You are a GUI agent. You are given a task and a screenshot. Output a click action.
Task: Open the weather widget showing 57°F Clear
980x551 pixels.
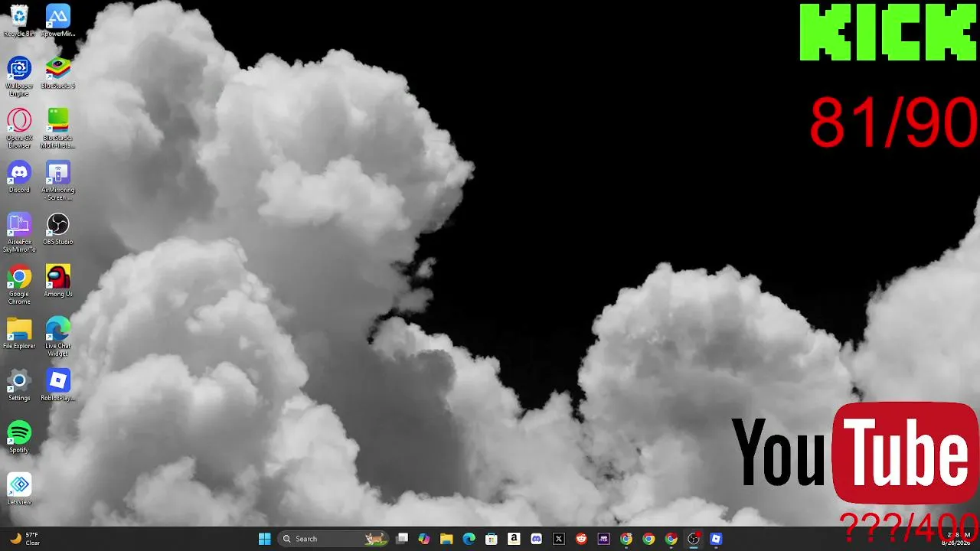(x=24, y=539)
